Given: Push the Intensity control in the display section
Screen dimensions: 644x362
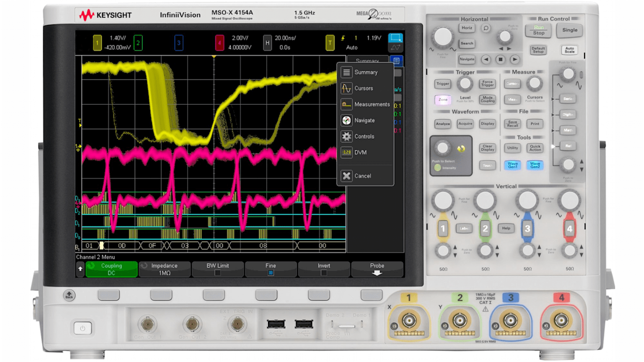Looking at the screenshot, I should click(442, 147).
